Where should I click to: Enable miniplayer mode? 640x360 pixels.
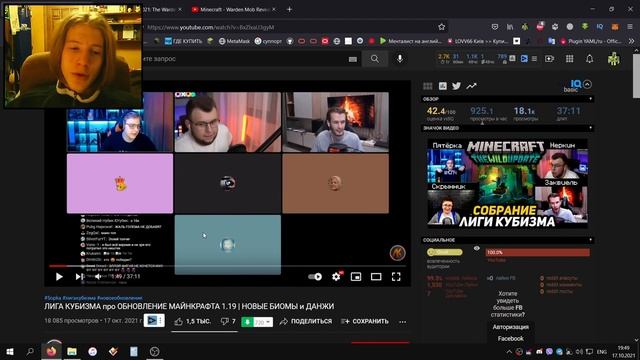(356, 277)
